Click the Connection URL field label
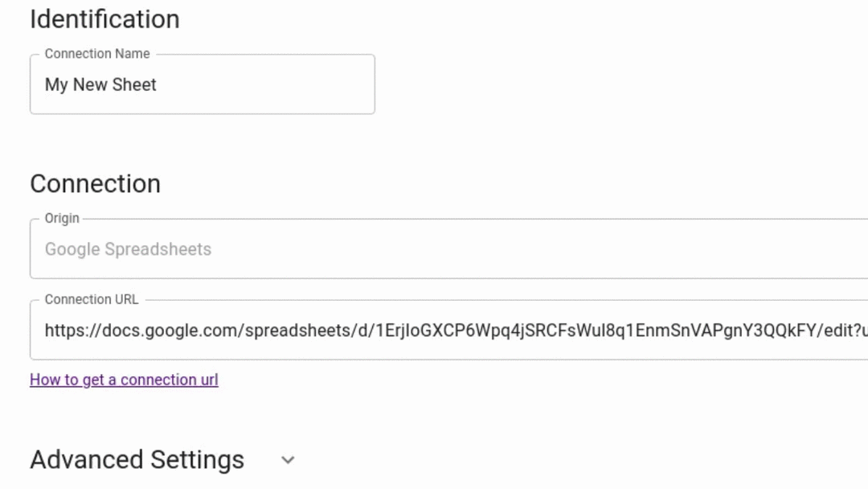Viewport: 868px width, 489px height. (x=92, y=299)
